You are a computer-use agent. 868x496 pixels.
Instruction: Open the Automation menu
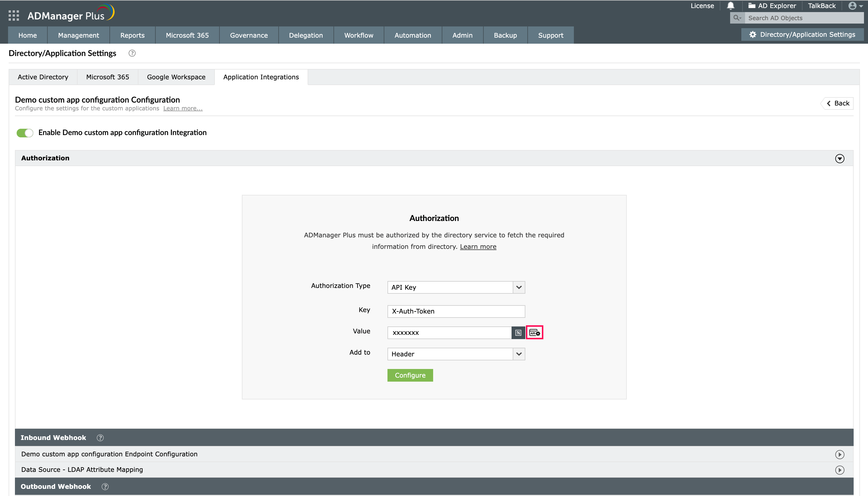click(x=412, y=35)
